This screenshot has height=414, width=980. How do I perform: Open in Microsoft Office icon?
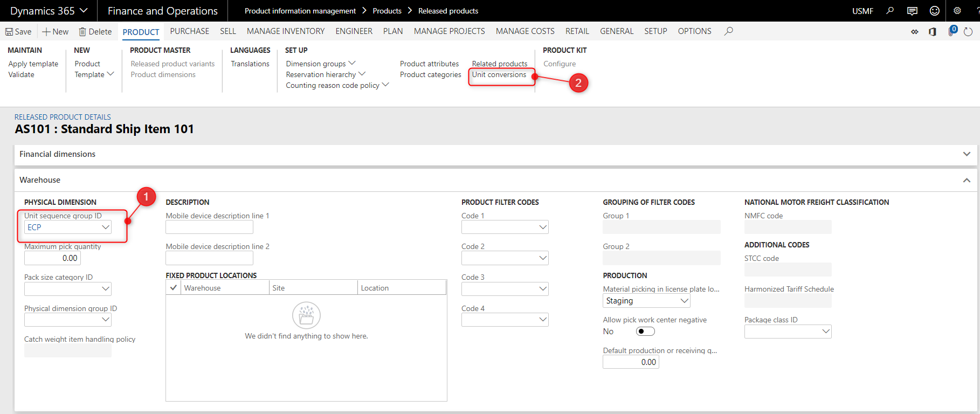click(x=933, y=32)
